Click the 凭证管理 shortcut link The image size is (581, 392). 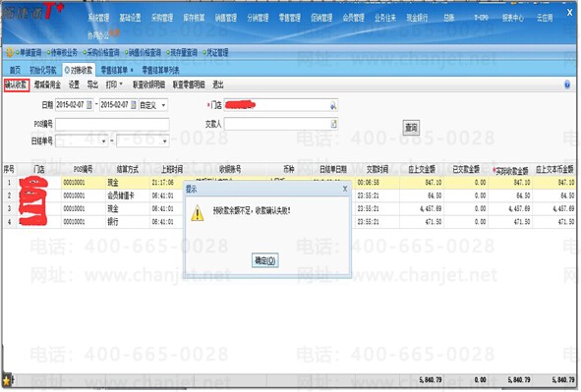217,53
